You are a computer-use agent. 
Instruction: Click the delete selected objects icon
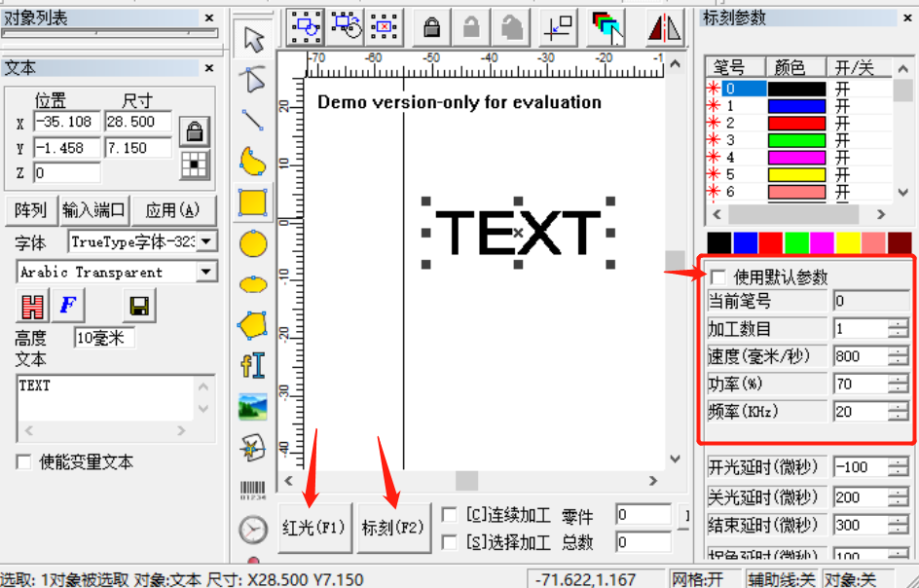[385, 27]
